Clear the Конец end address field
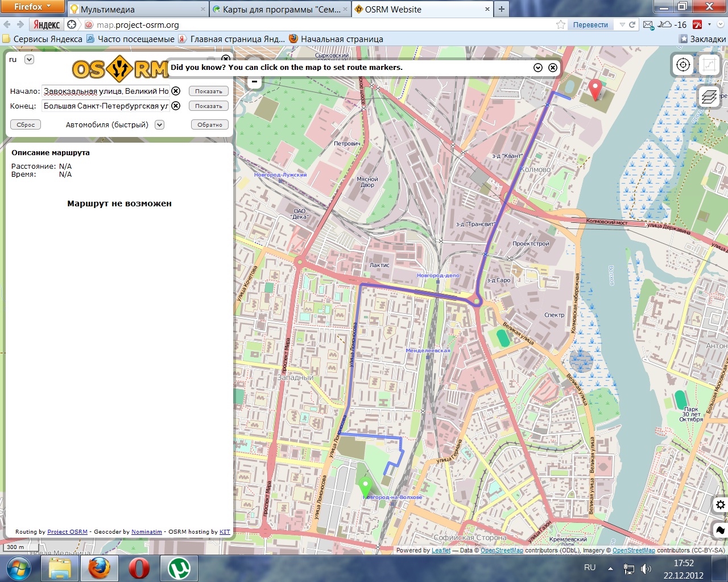This screenshot has width=728, height=582. [176, 106]
